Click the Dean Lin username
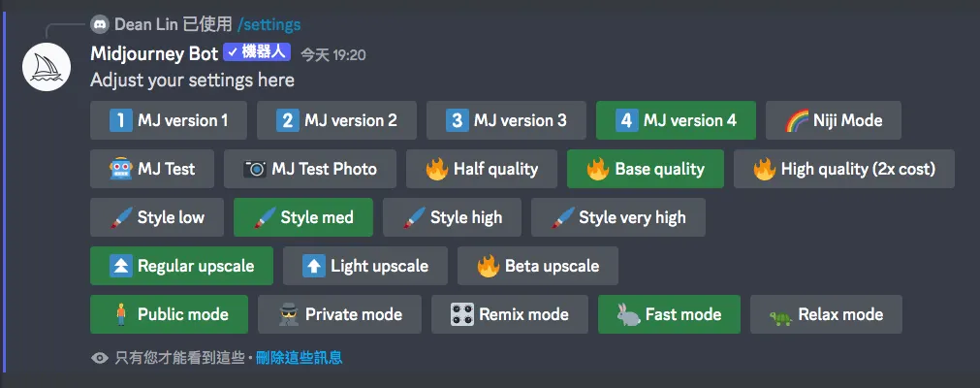Screen dimensions: 980x388 click(146, 24)
